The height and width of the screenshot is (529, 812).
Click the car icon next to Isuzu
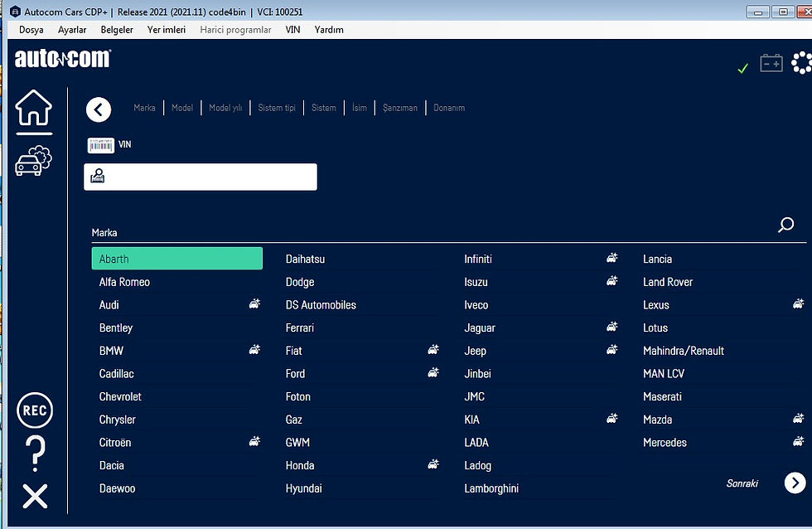point(612,281)
